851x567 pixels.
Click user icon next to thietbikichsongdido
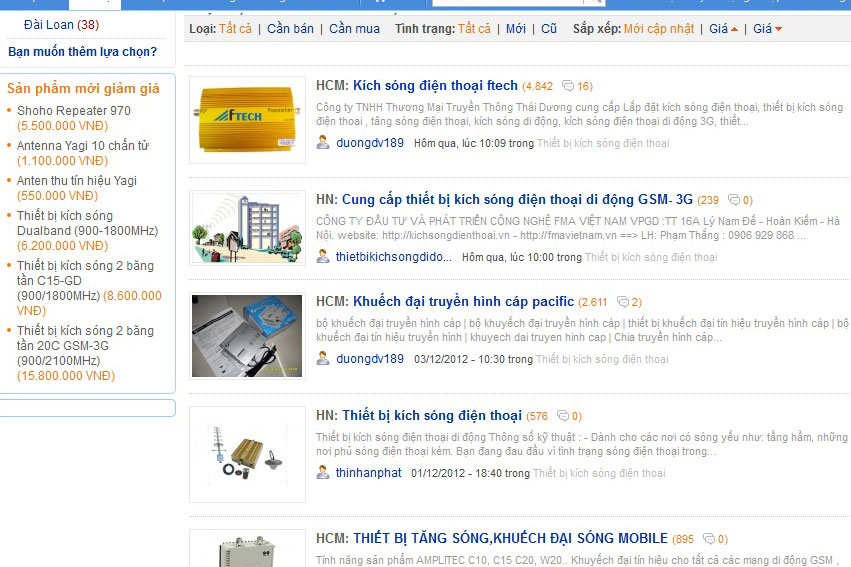323,256
